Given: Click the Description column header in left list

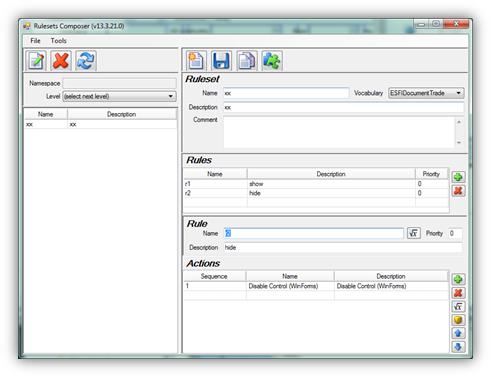Looking at the screenshot, I should 122,114.
